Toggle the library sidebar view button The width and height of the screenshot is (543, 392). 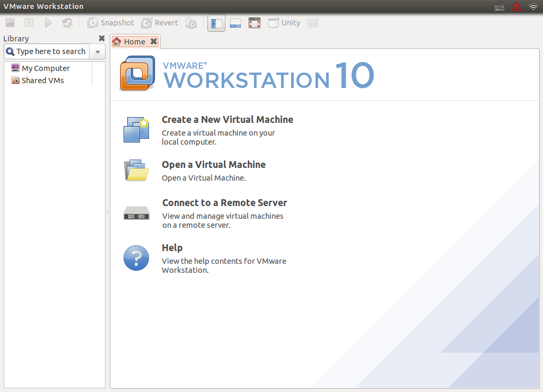(x=216, y=23)
